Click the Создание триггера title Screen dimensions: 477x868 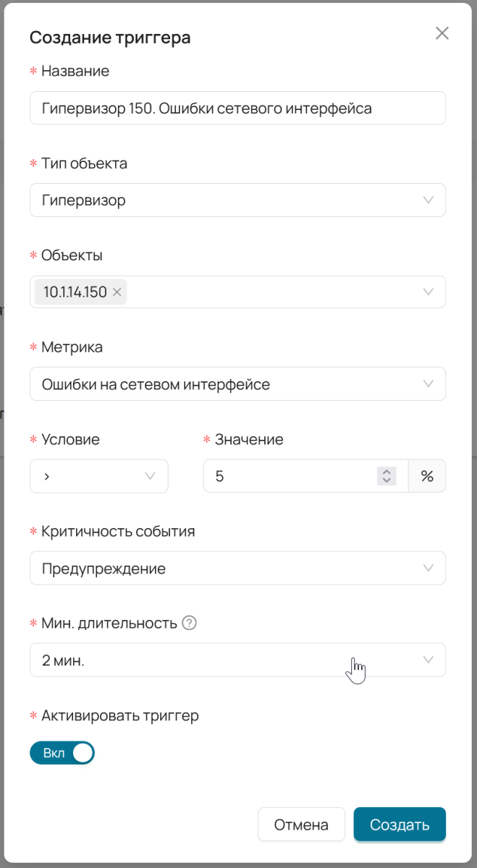[x=110, y=38]
